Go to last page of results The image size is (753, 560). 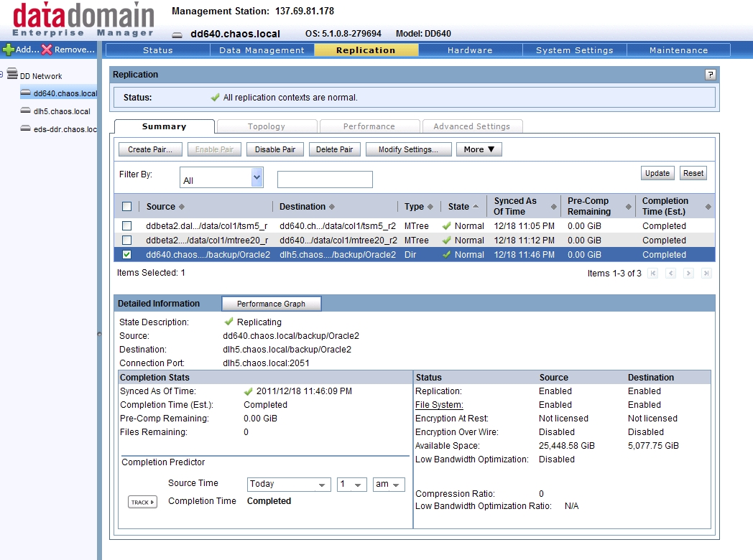706,274
